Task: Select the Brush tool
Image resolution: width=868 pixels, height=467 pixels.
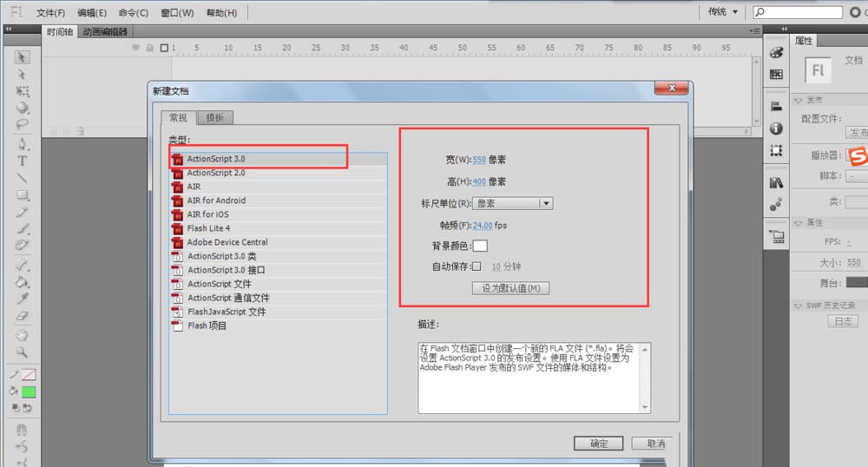Action: 23,228
